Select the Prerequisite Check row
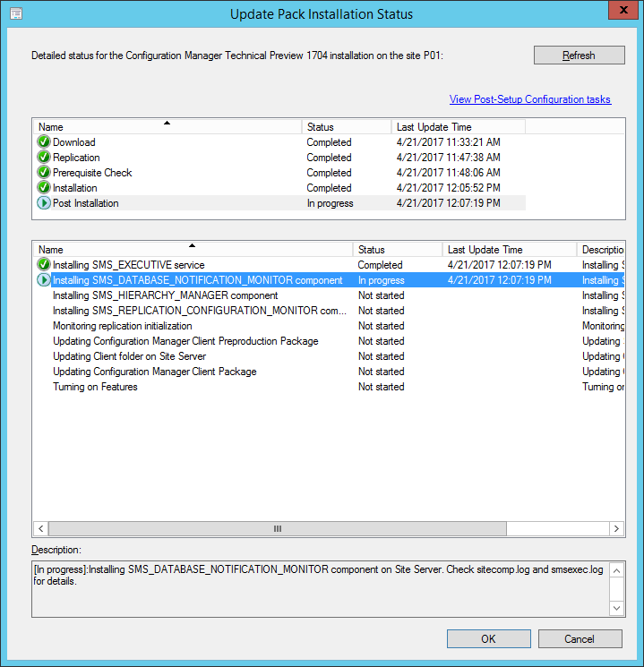This screenshot has height=667, width=644. [281, 173]
